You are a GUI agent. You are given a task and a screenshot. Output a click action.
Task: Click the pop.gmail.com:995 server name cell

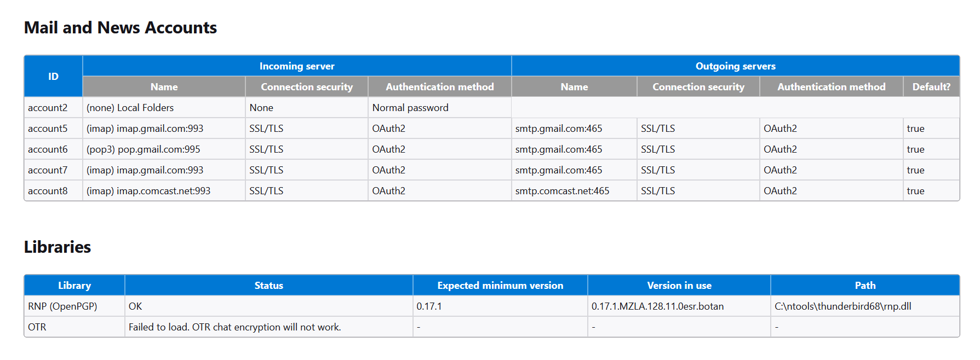pos(144,149)
